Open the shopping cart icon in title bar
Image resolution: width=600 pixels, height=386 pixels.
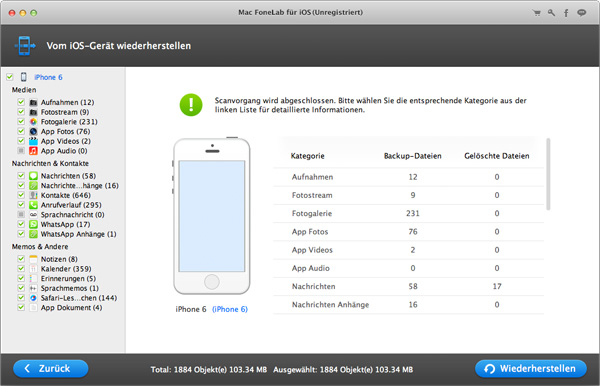click(x=537, y=13)
